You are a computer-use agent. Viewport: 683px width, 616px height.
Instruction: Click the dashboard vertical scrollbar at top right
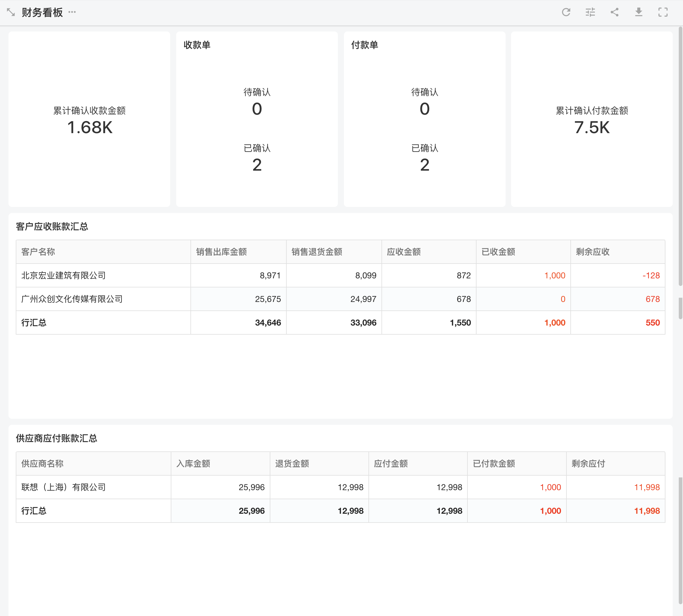click(680, 156)
